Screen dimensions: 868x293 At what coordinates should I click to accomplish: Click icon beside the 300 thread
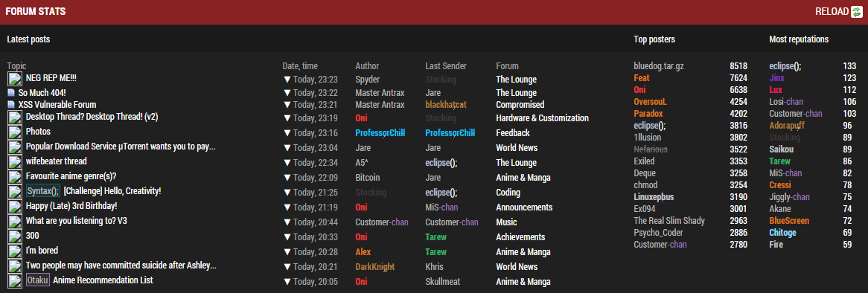[14, 236]
